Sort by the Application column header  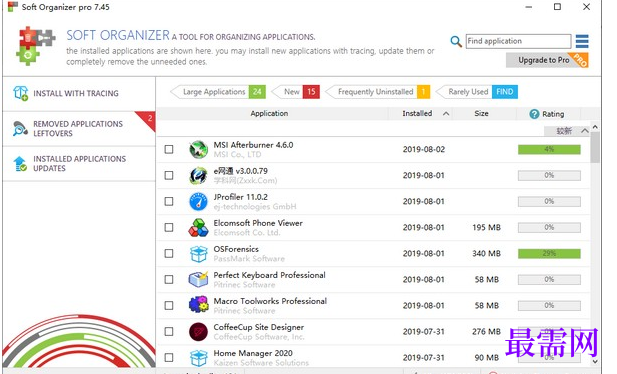[x=269, y=113]
